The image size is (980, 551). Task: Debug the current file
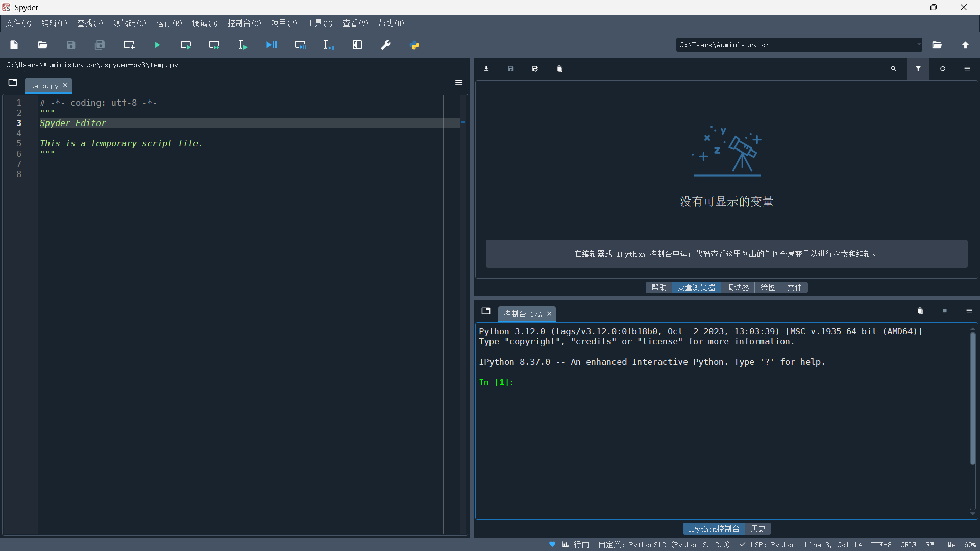(272, 45)
